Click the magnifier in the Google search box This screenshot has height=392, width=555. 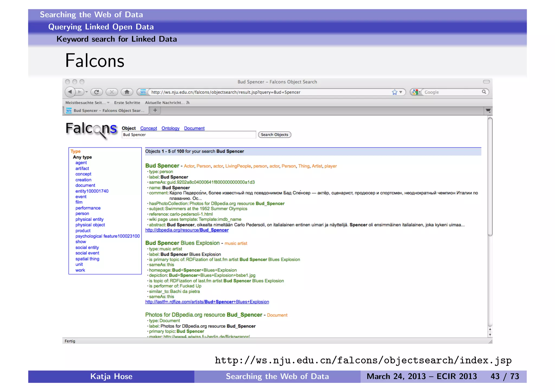tap(484, 92)
